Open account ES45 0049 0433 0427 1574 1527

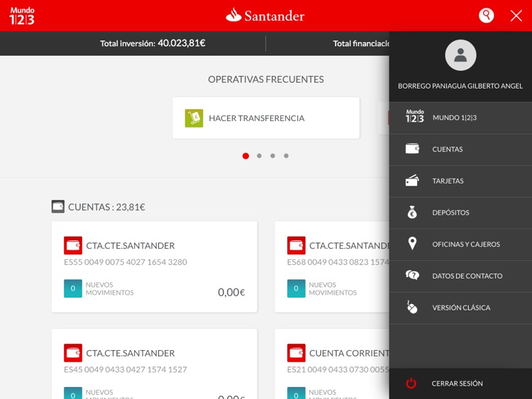pos(155,364)
